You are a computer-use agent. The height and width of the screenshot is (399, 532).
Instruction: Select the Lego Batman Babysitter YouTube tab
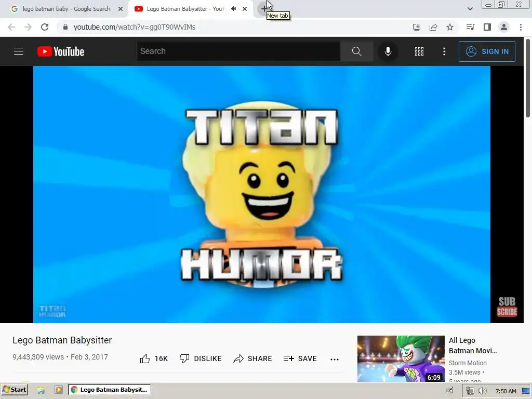click(x=185, y=9)
